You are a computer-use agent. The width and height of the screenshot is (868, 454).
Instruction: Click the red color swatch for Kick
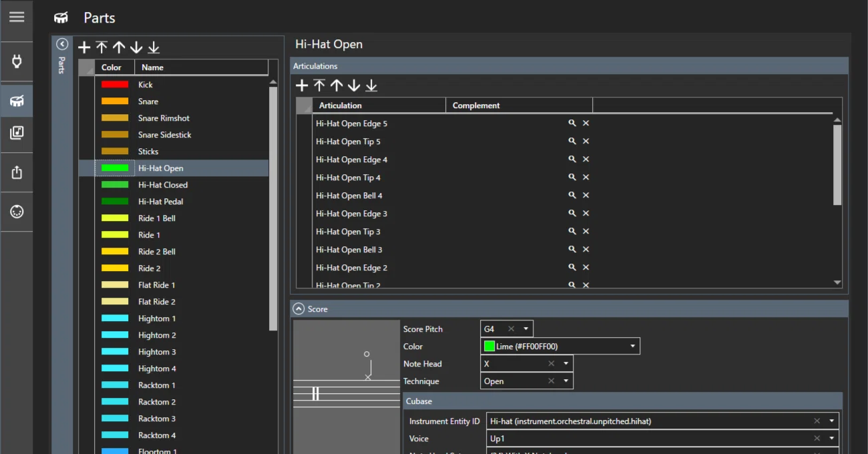115,85
